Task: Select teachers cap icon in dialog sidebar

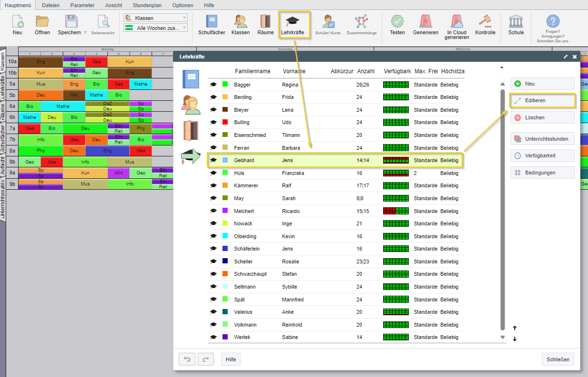Action: click(x=191, y=156)
